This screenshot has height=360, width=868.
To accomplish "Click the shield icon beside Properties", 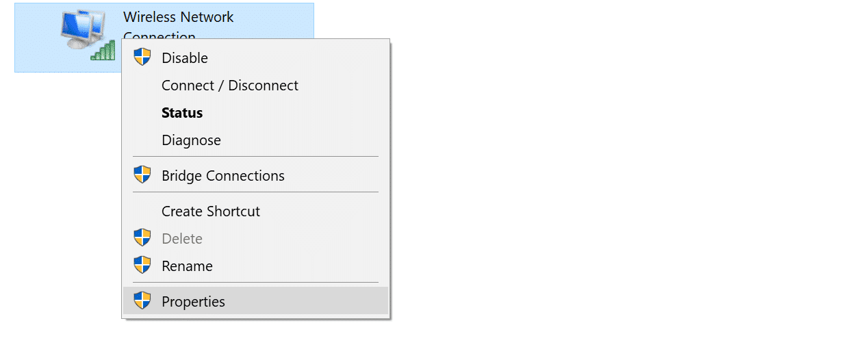I will click(142, 301).
